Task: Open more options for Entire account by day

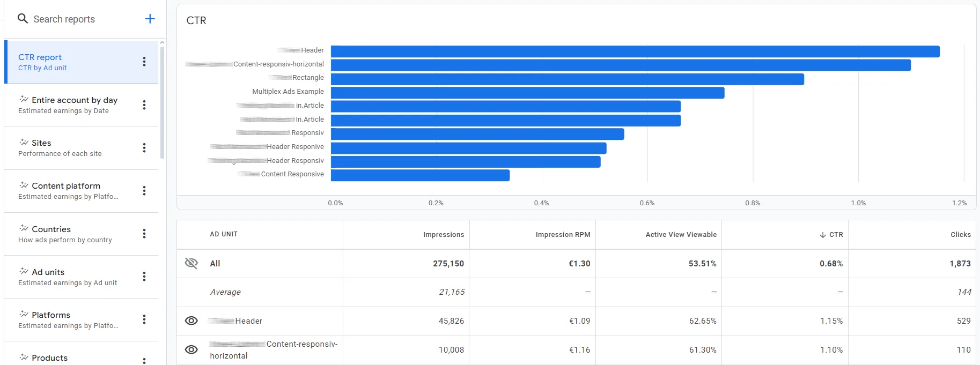Action: pyautogui.click(x=144, y=105)
